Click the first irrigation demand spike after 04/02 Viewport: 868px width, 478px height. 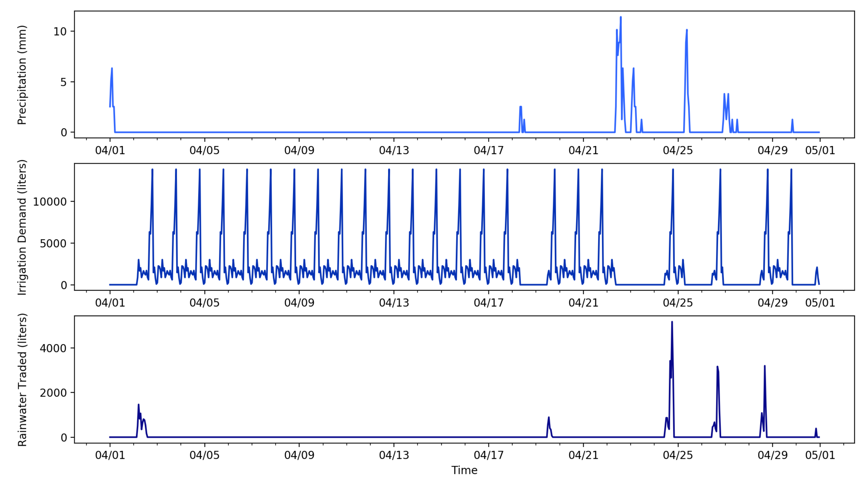point(152,170)
